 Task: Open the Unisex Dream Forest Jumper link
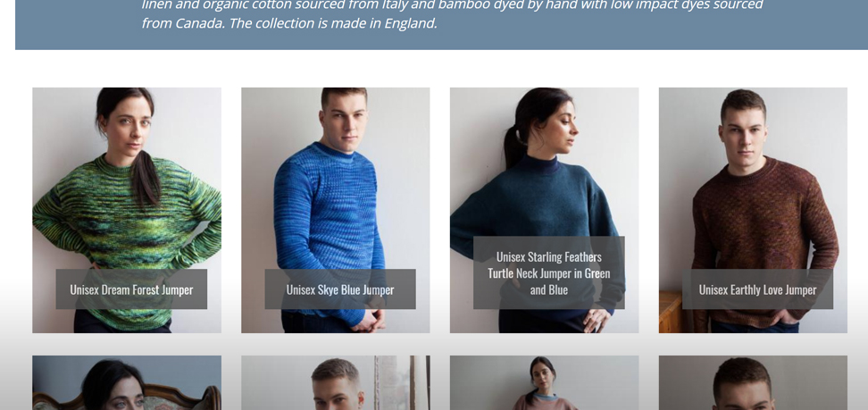pyautogui.click(x=131, y=289)
